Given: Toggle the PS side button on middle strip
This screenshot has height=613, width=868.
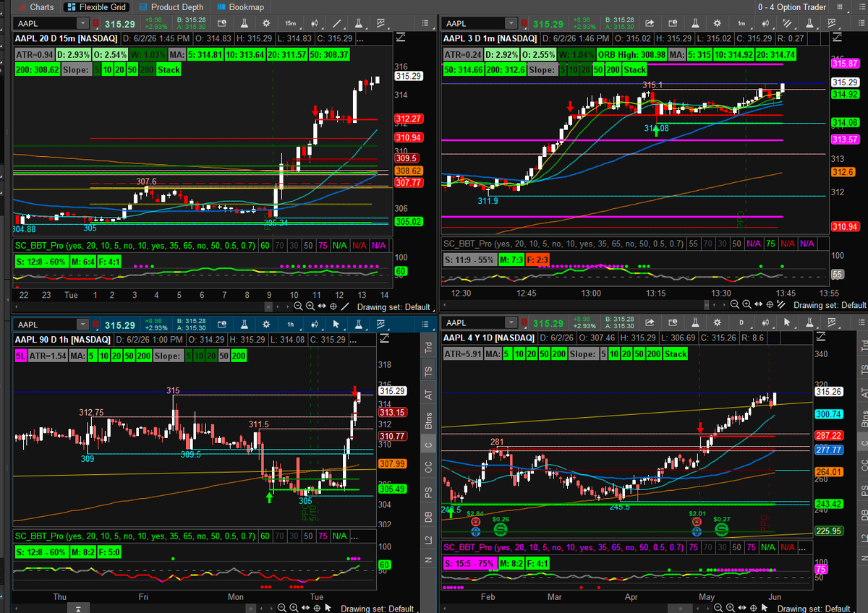Looking at the screenshot, I should [428, 491].
